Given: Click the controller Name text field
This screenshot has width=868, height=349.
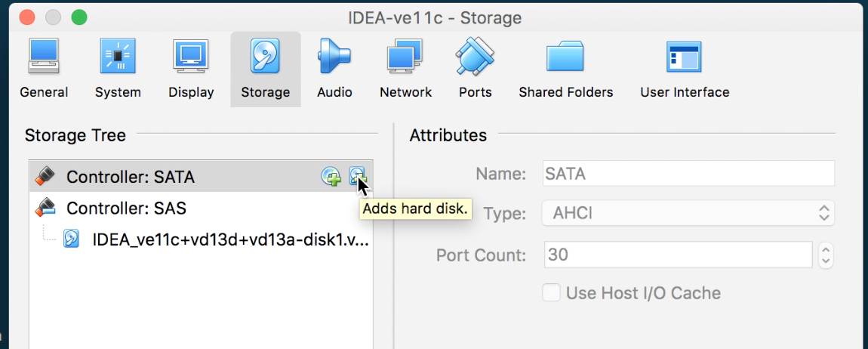Looking at the screenshot, I should [688, 174].
